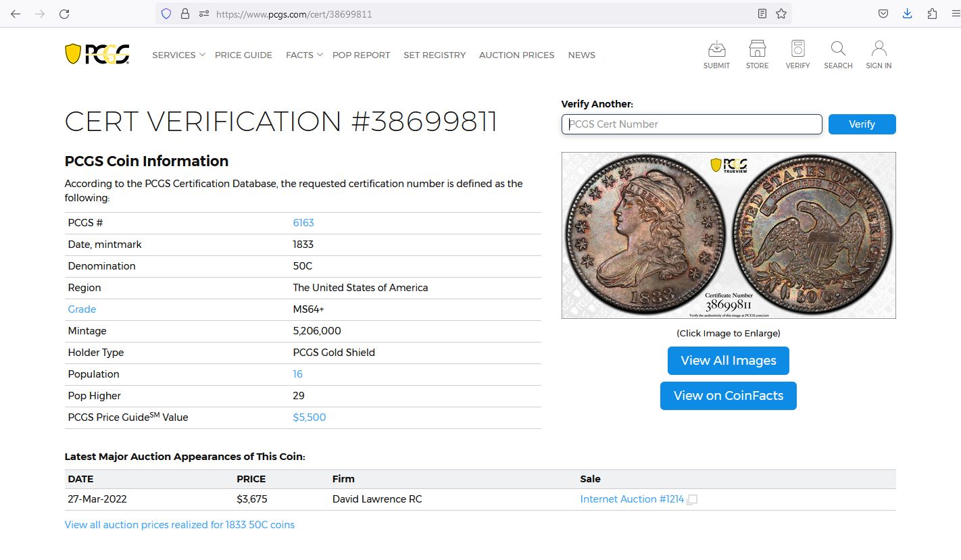Open the Internet Auction #1214 link
Viewport: 961px width, 560px height.
click(x=632, y=499)
